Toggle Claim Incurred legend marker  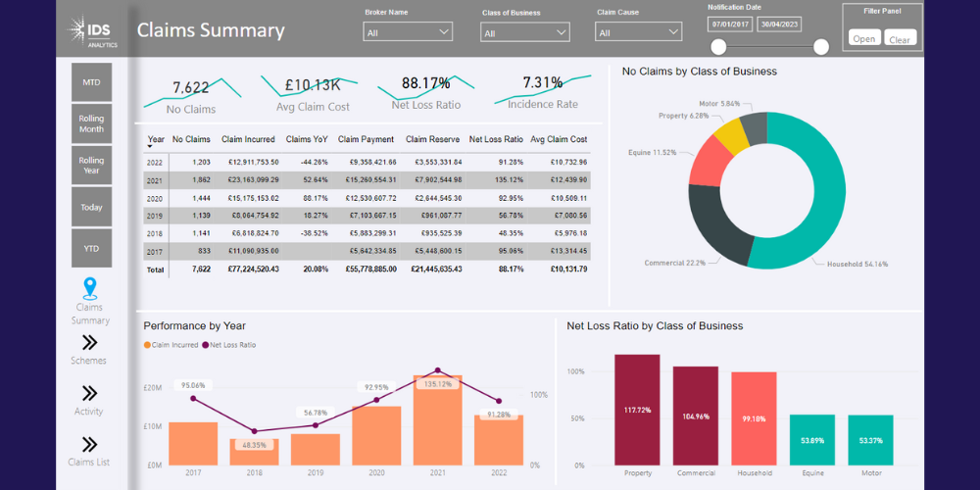pyautogui.click(x=147, y=345)
